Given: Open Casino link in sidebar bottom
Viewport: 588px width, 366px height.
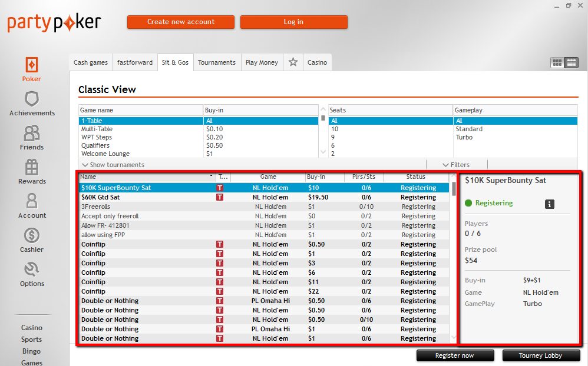Looking at the screenshot, I should 31,327.
